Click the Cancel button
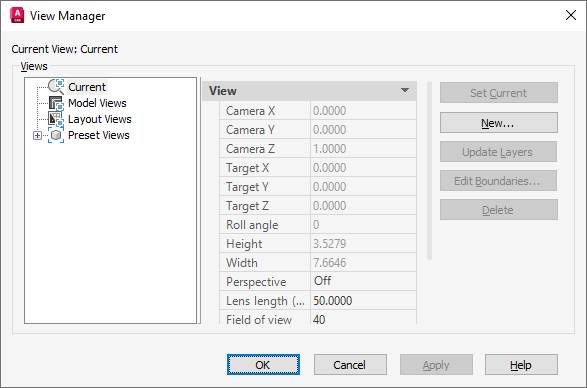This screenshot has width=587, height=388. [x=350, y=365]
